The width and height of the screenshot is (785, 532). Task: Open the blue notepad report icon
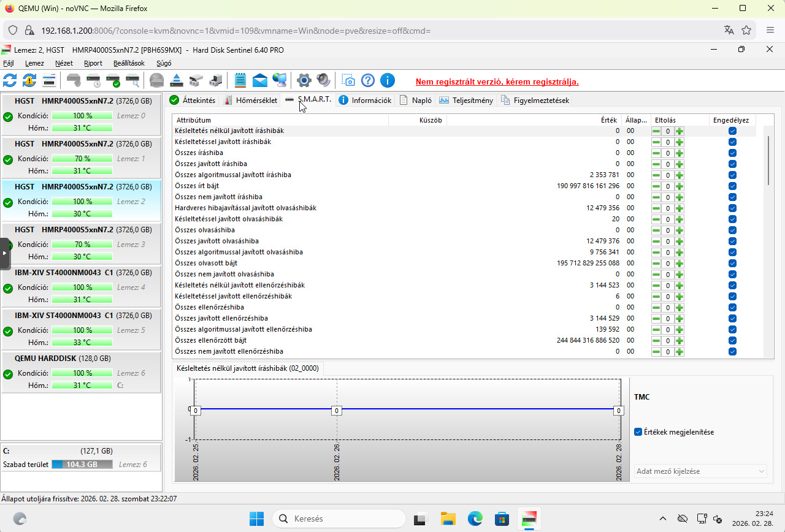[x=240, y=80]
